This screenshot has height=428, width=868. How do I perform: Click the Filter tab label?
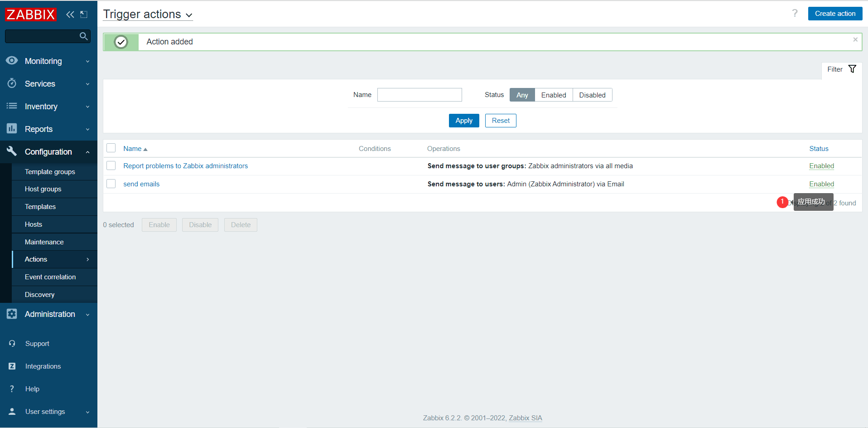coord(835,69)
